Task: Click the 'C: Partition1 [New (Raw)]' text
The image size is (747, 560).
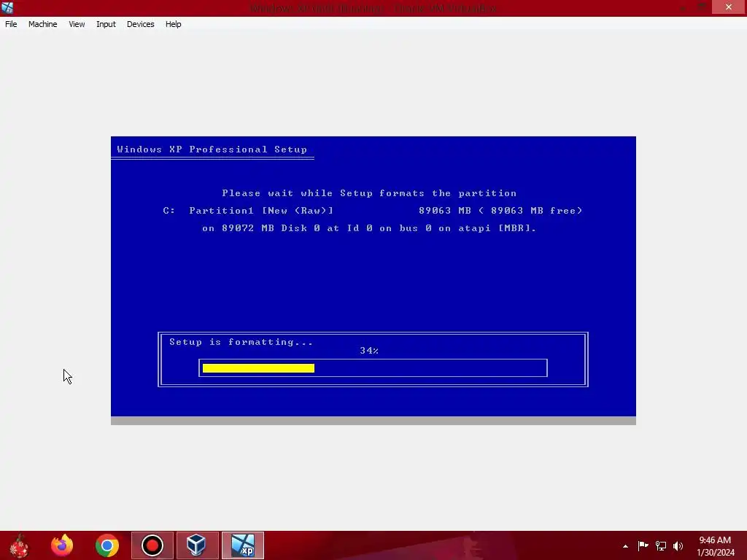Action: [248, 211]
